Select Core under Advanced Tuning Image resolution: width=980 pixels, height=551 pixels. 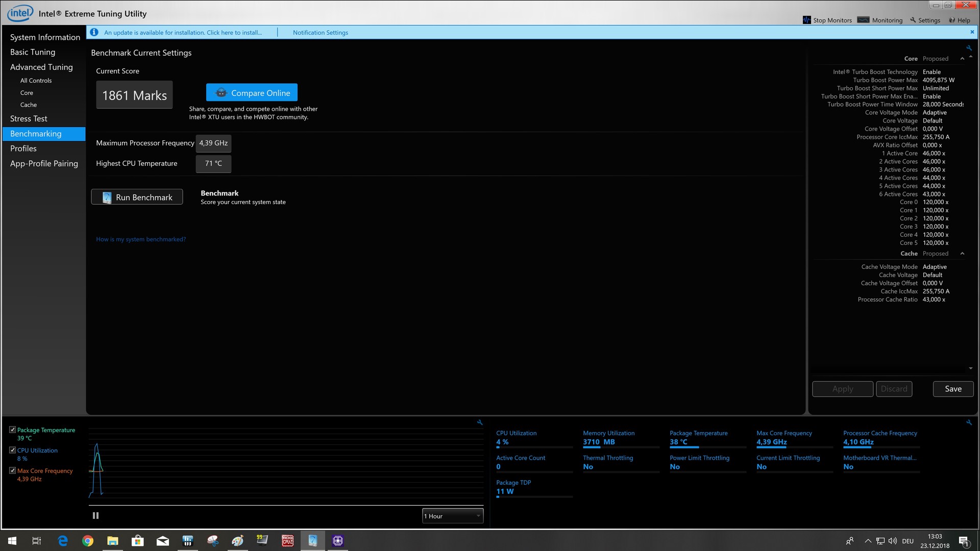pos(27,93)
